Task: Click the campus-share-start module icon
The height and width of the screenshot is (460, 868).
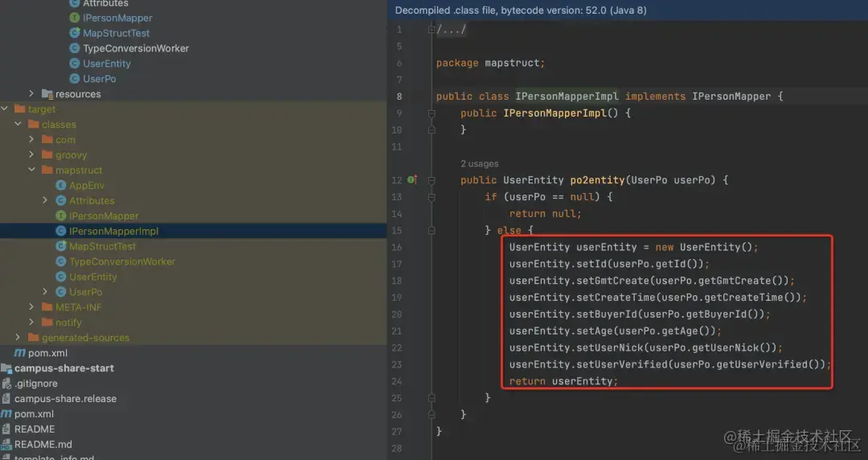Action: click(6, 368)
